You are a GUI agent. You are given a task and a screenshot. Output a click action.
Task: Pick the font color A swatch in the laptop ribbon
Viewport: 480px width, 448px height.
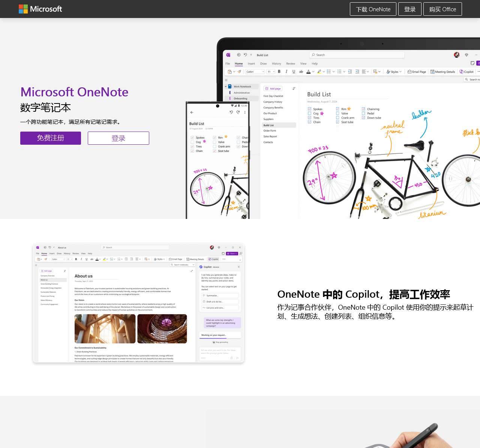pyautogui.click(x=308, y=72)
